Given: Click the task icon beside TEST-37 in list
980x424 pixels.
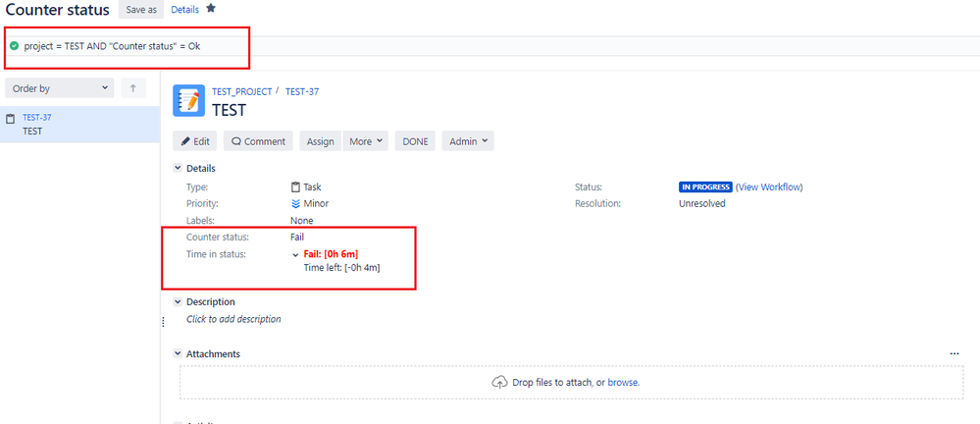Looking at the screenshot, I should [x=10, y=119].
